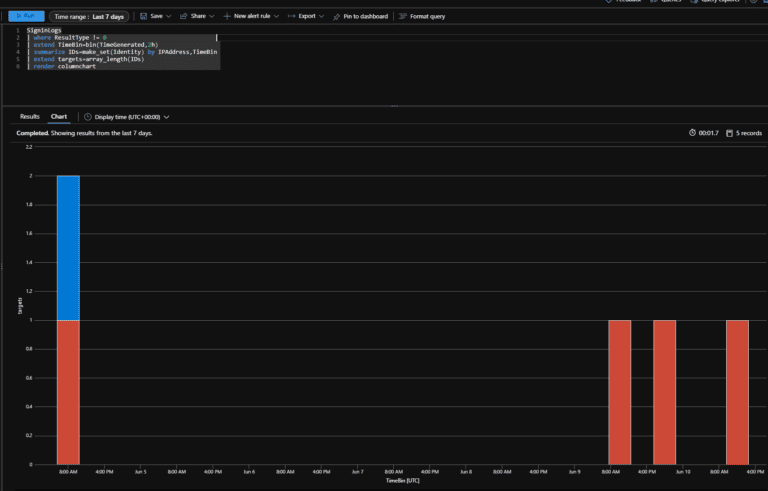Click the clock icon beside Display time

88,117
